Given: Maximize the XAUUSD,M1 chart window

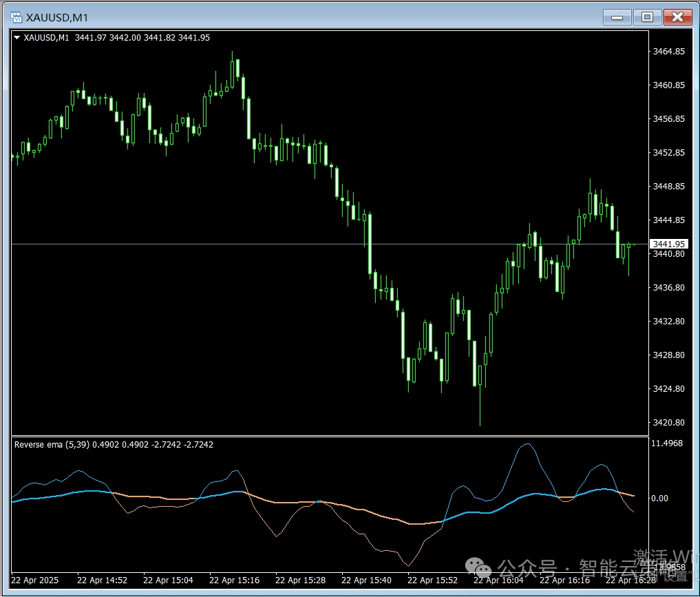Looking at the screenshot, I should point(647,17).
